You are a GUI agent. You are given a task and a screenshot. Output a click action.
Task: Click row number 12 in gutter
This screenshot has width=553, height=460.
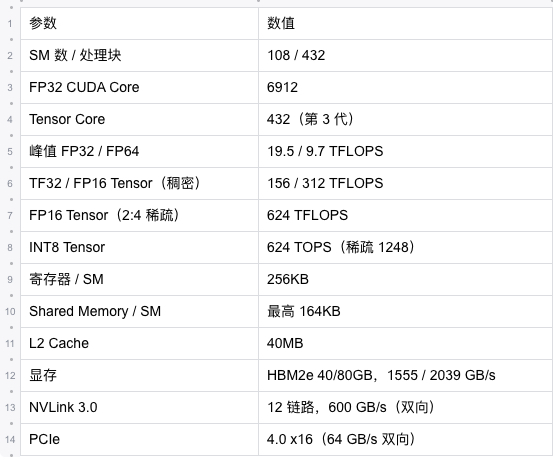point(10,376)
